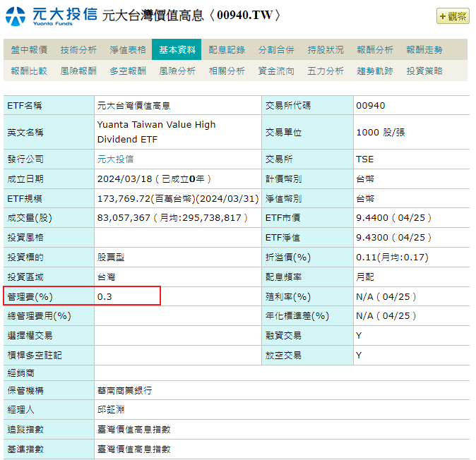Click dividend frequency value 月配
This screenshot has height=460, width=476.
pyautogui.click(x=365, y=277)
